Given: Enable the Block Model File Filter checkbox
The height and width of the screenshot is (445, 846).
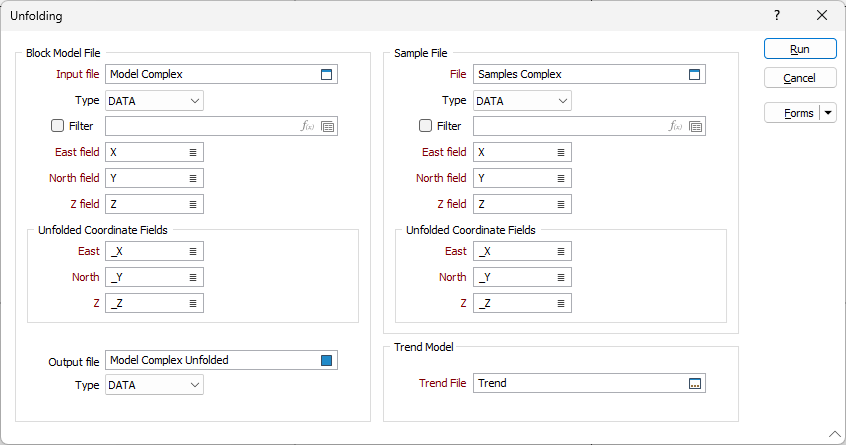Looking at the screenshot, I should [x=57, y=126].
